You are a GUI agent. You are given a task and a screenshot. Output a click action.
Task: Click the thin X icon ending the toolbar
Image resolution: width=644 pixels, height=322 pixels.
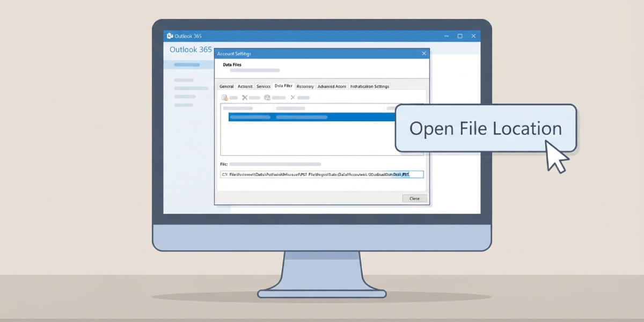click(292, 98)
